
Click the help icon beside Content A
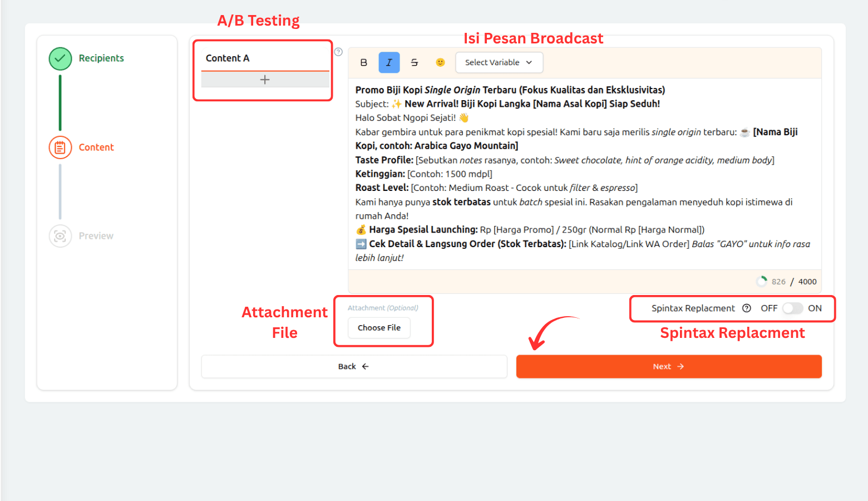tap(338, 52)
